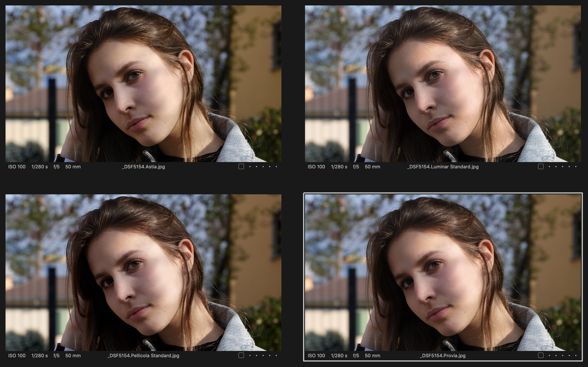Set one-star rating dot on Luminar Standard image
Image resolution: width=588 pixels, height=367 pixels.
click(x=549, y=167)
